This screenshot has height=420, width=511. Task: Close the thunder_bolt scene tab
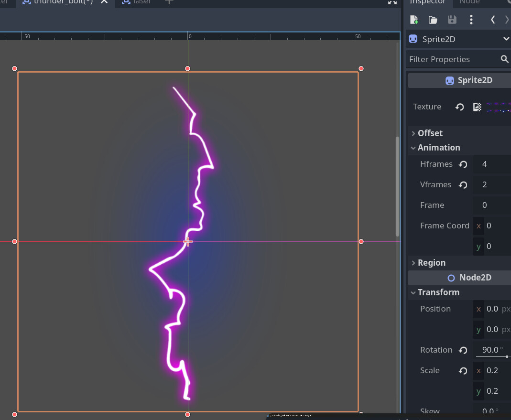click(x=104, y=2)
